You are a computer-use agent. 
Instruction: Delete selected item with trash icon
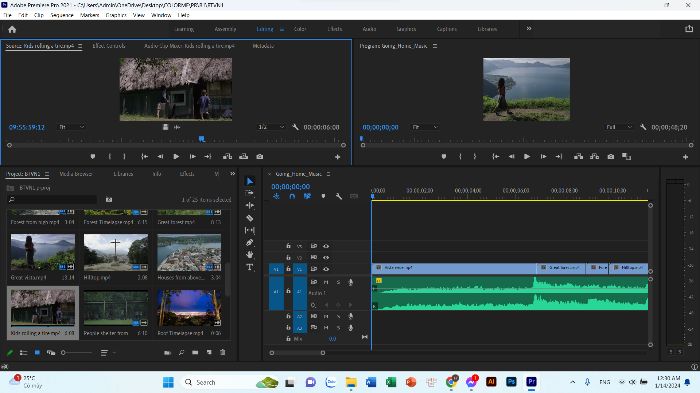223,353
